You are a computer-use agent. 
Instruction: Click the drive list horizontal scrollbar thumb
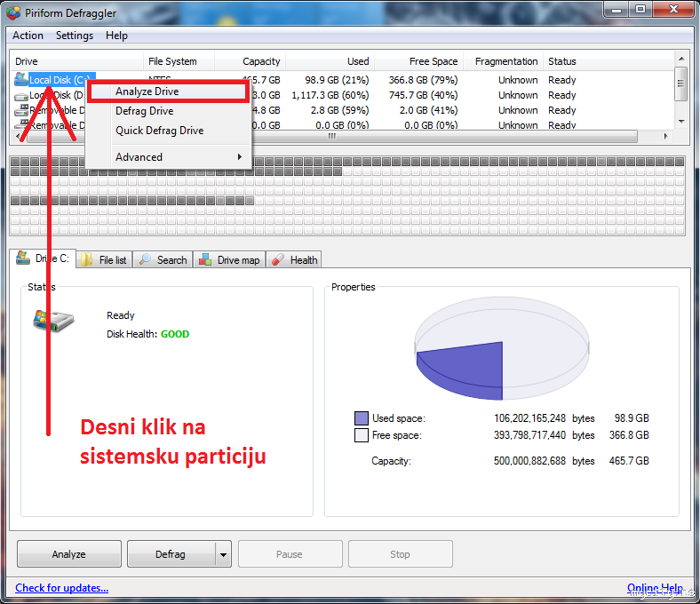tap(331, 136)
